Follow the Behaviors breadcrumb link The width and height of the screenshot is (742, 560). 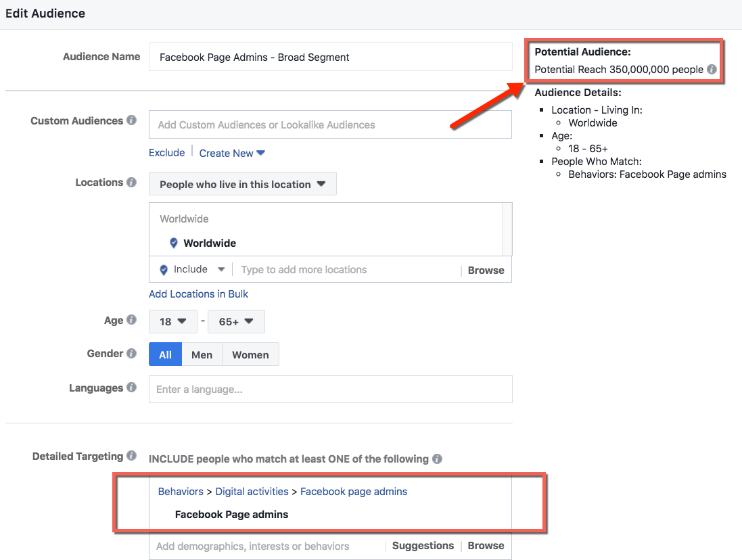tap(181, 492)
